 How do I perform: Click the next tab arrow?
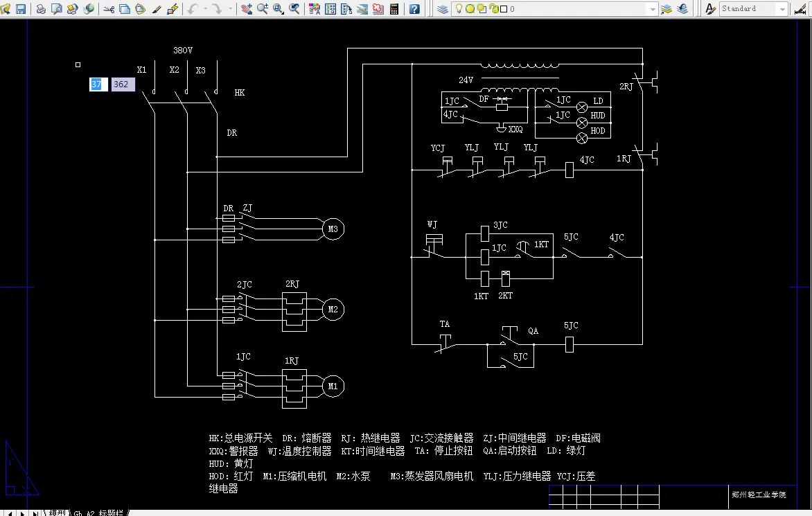click(x=23, y=513)
